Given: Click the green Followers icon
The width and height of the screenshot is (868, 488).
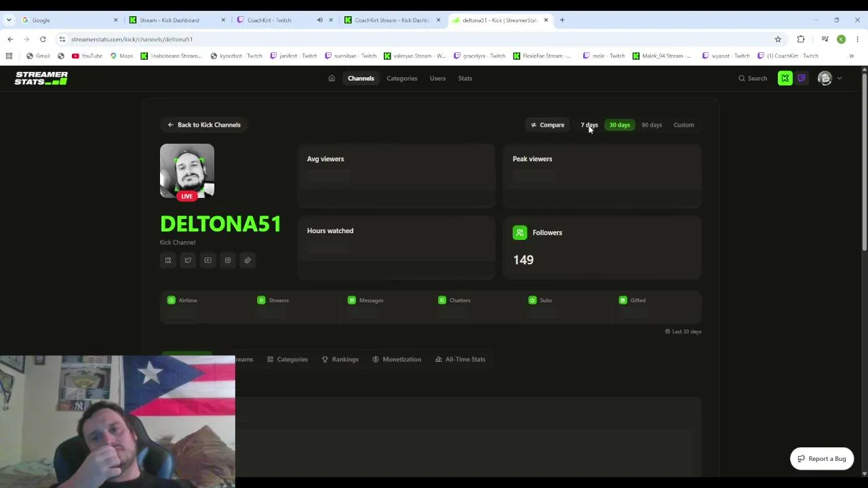Looking at the screenshot, I should tap(520, 232).
